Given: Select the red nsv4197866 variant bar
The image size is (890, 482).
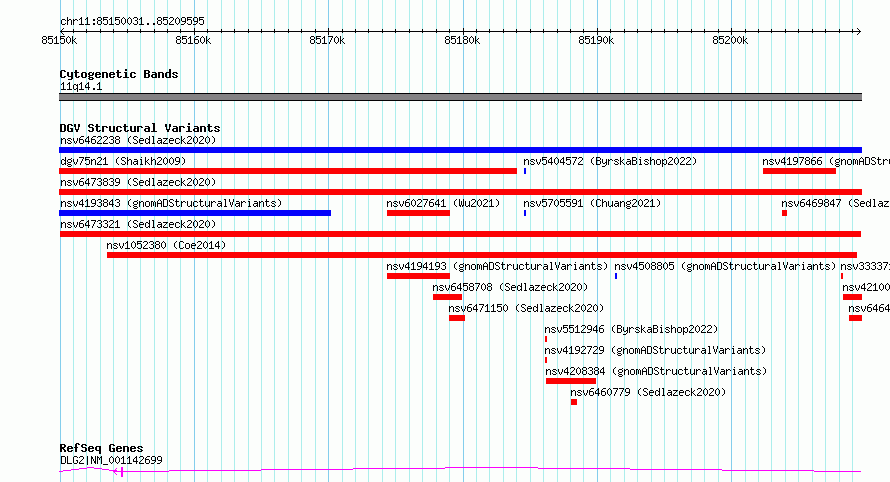Looking at the screenshot, I should (x=799, y=171).
